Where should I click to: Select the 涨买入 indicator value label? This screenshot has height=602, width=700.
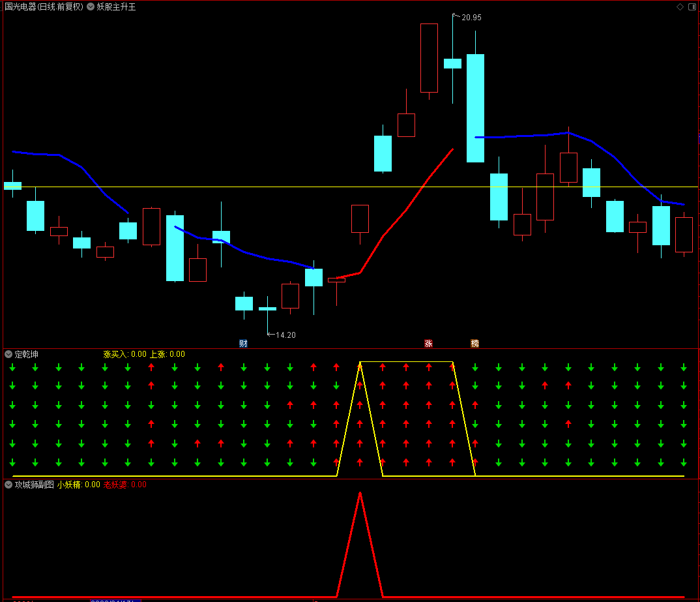(124, 354)
